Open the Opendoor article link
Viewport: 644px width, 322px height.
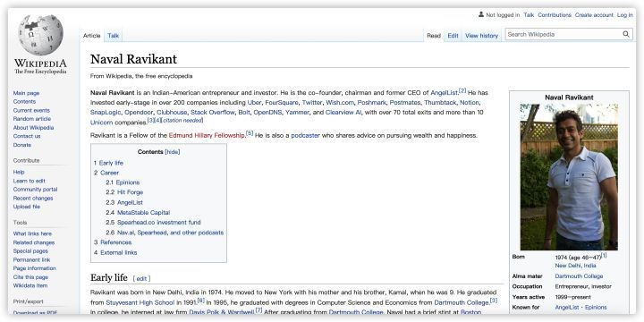click(139, 112)
